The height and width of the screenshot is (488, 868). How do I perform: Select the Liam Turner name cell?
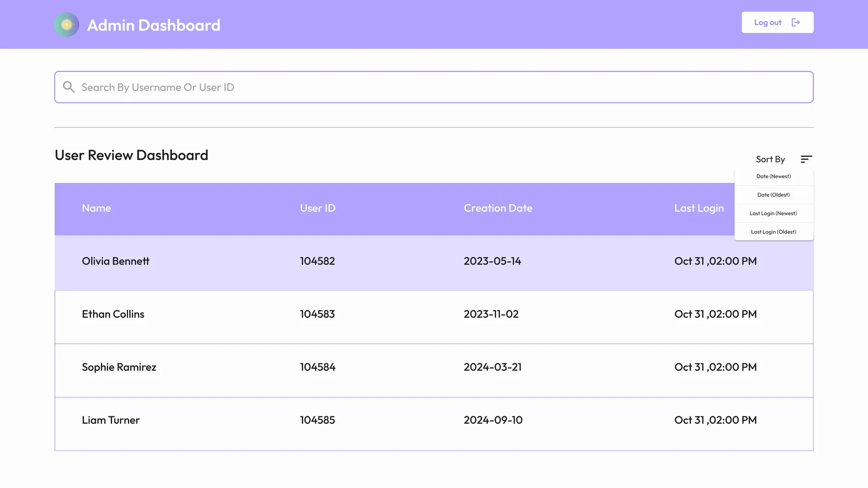(111, 420)
